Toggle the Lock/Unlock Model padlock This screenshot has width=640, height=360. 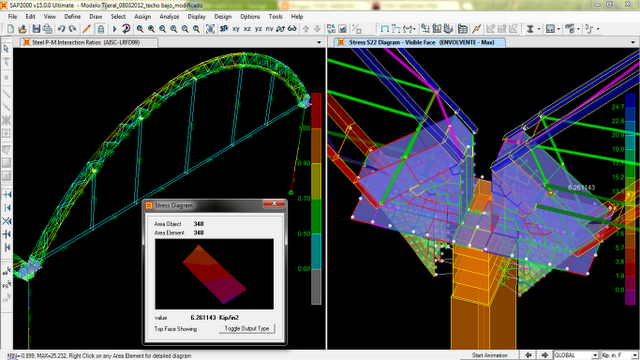(x=100, y=29)
